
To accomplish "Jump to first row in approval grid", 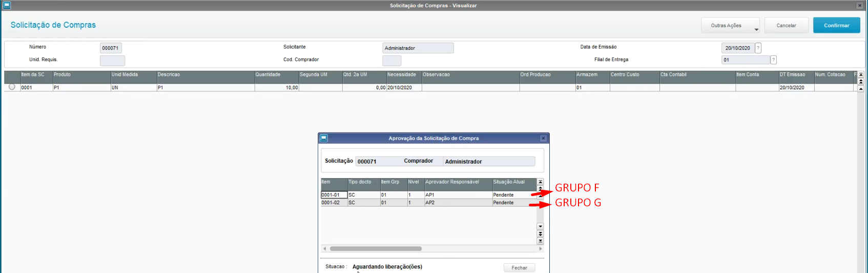I will (x=540, y=182).
